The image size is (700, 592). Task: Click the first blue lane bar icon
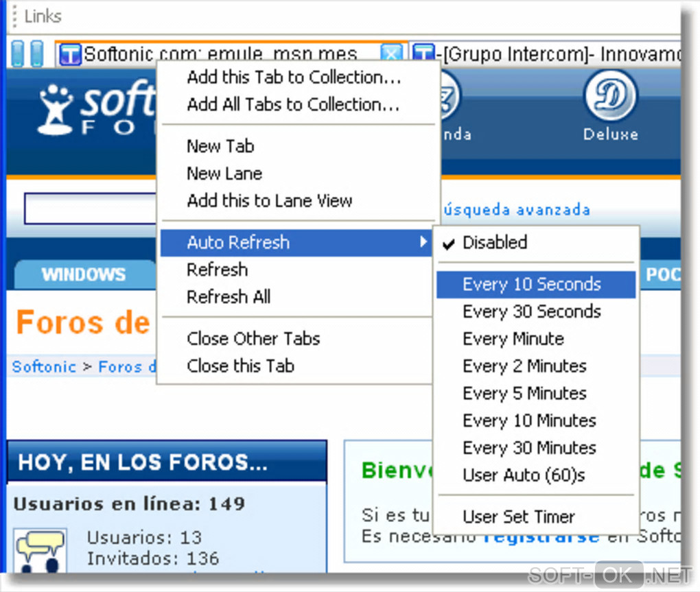(17, 54)
